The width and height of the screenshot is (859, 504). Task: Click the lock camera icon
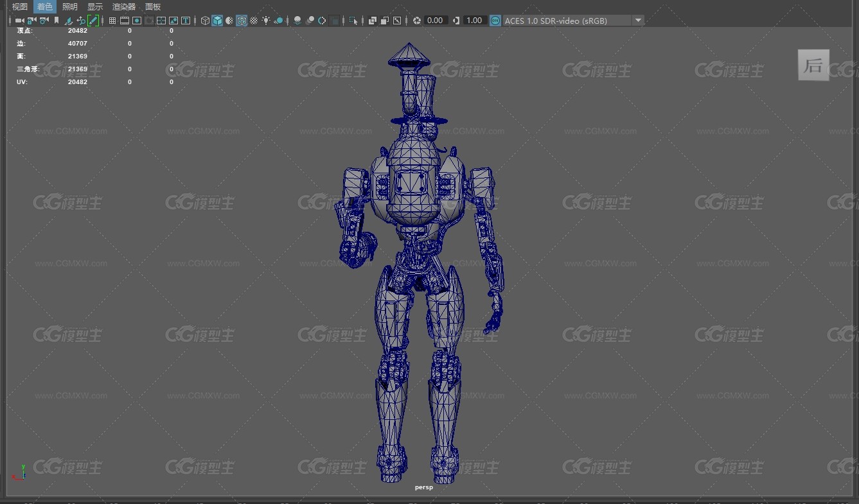[31, 21]
